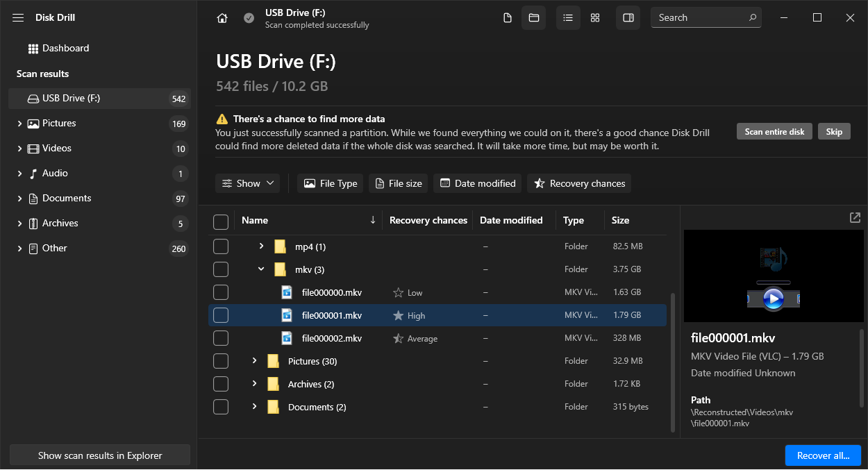Check the mkv (3) folder checkbox
The height and width of the screenshot is (470, 868).
coord(221,269)
